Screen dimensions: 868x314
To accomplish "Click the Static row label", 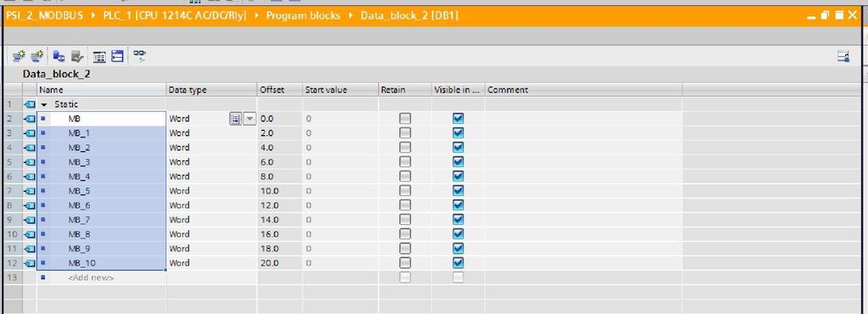I will pyautogui.click(x=66, y=104).
